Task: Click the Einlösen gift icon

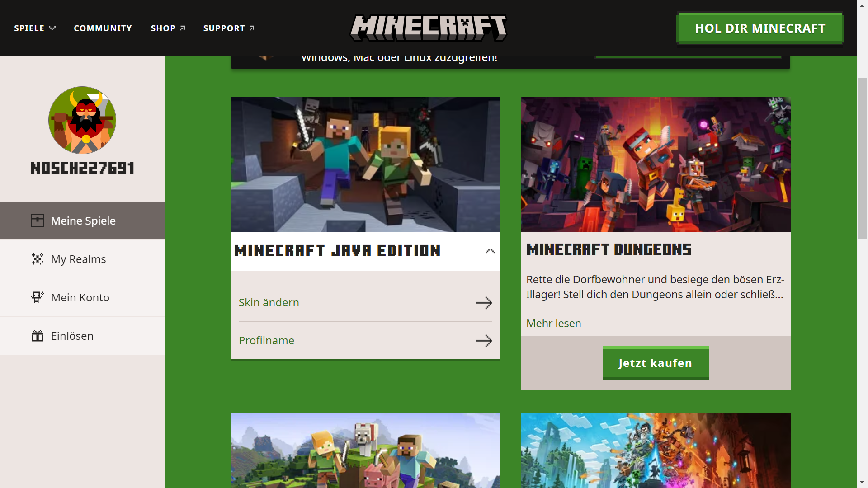Action: [38, 336]
